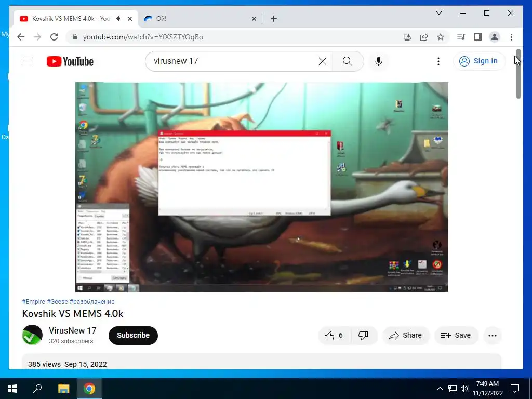Open YouTube hamburger guide menu
The height and width of the screenshot is (399, 532).
click(x=28, y=61)
